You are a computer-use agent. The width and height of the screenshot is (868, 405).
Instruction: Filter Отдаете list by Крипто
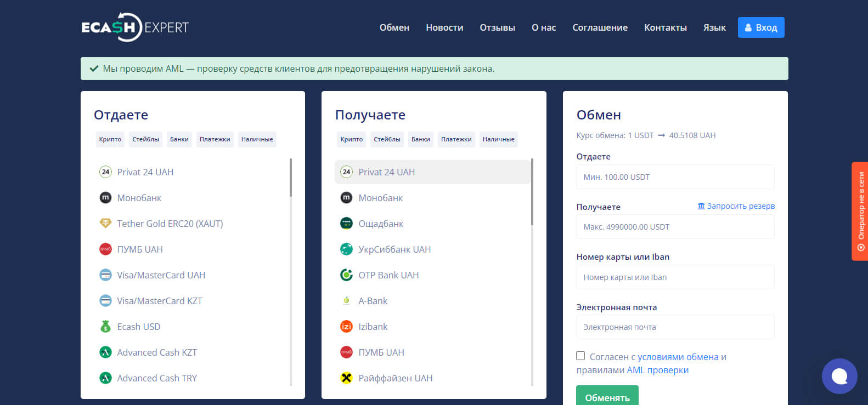point(110,139)
